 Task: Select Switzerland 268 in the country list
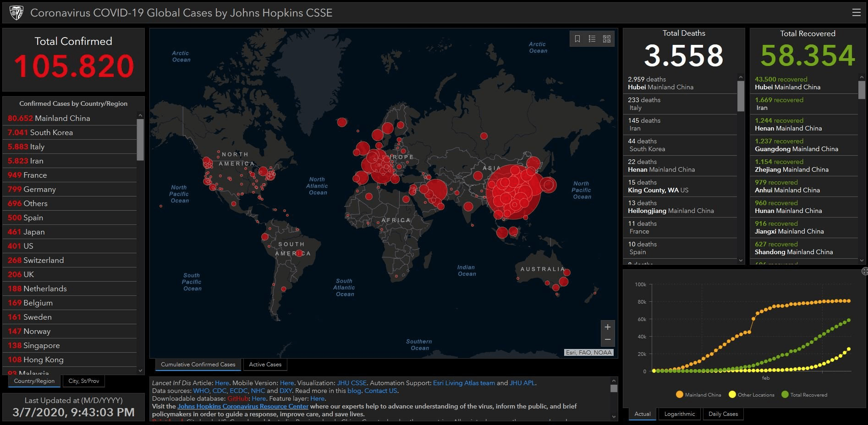pos(70,260)
